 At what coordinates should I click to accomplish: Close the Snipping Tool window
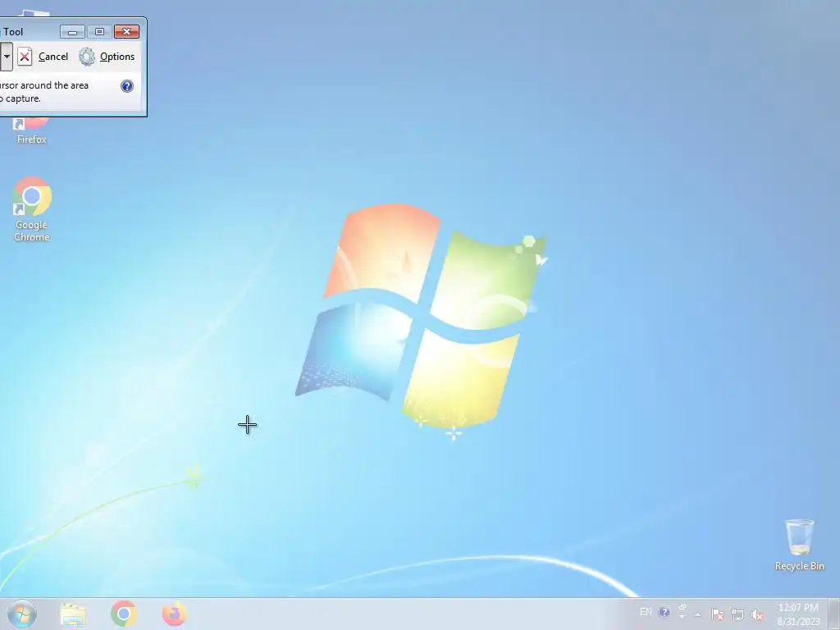127,32
